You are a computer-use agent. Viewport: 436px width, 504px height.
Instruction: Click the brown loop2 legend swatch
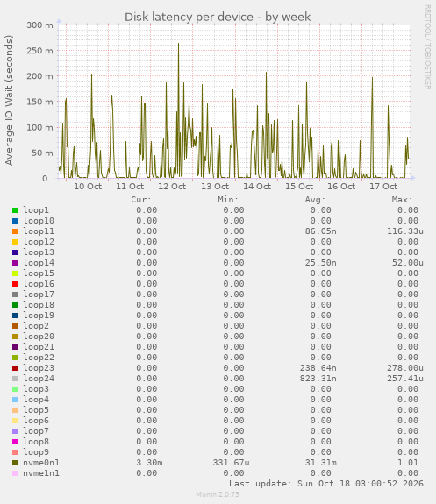point(15,326)
